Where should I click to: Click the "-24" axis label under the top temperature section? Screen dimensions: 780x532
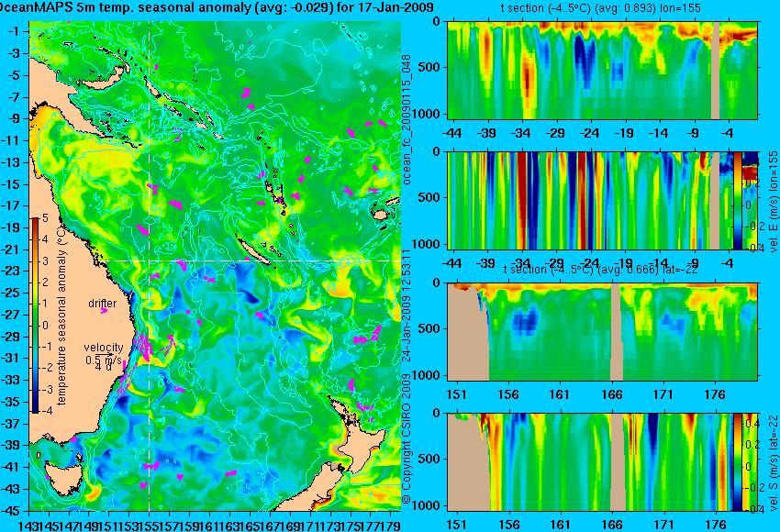pyautogui.click(x=589, y=133)
